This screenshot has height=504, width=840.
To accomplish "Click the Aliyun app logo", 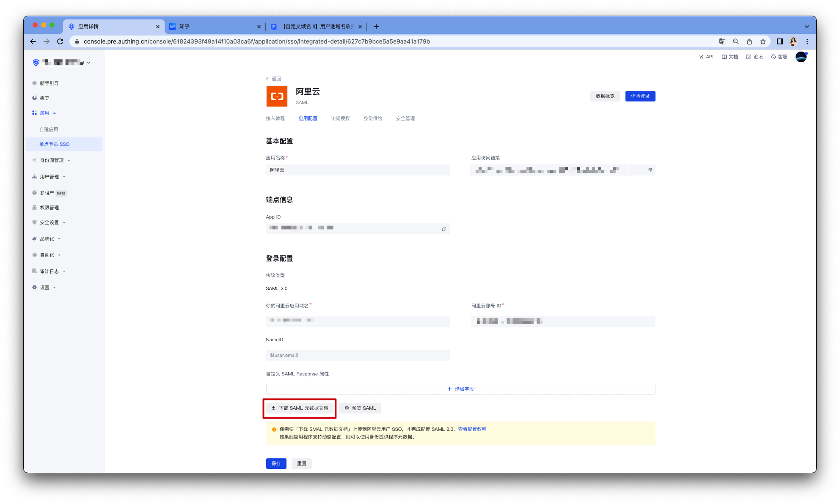I will [277, 96].
